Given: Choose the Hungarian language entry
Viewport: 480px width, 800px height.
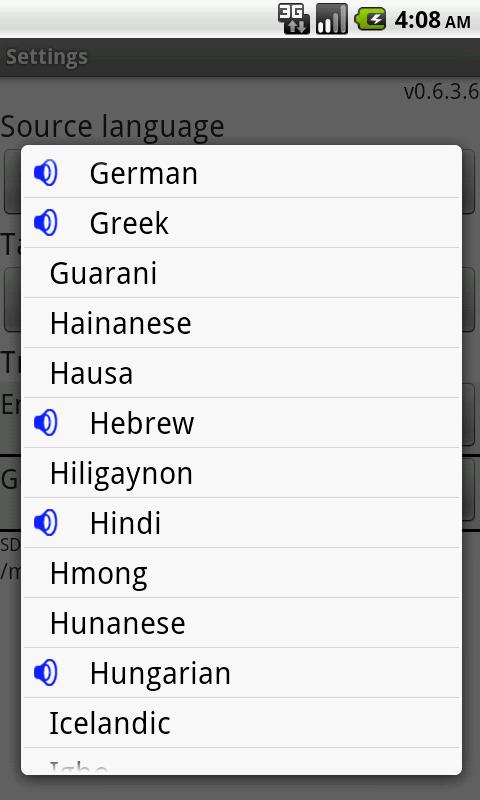Looking at the screenshot, I should pyautogui.click(x=242, y=673).
